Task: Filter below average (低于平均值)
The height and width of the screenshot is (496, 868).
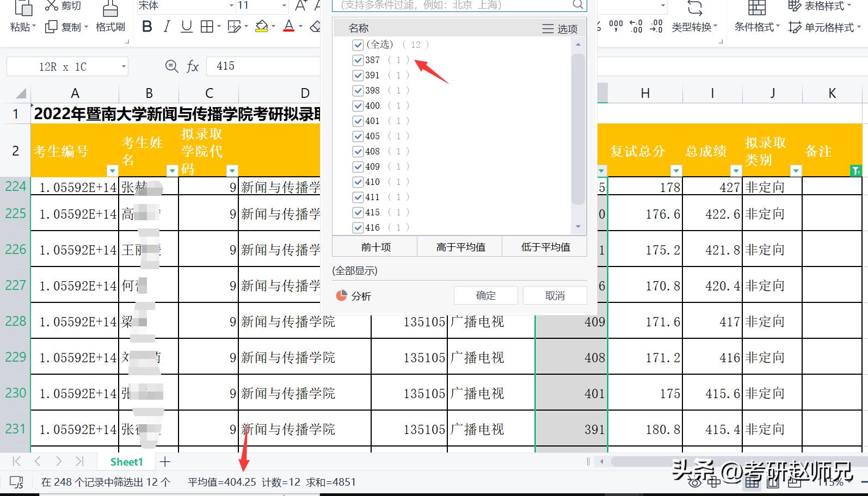Action: [x=545, y=247]
